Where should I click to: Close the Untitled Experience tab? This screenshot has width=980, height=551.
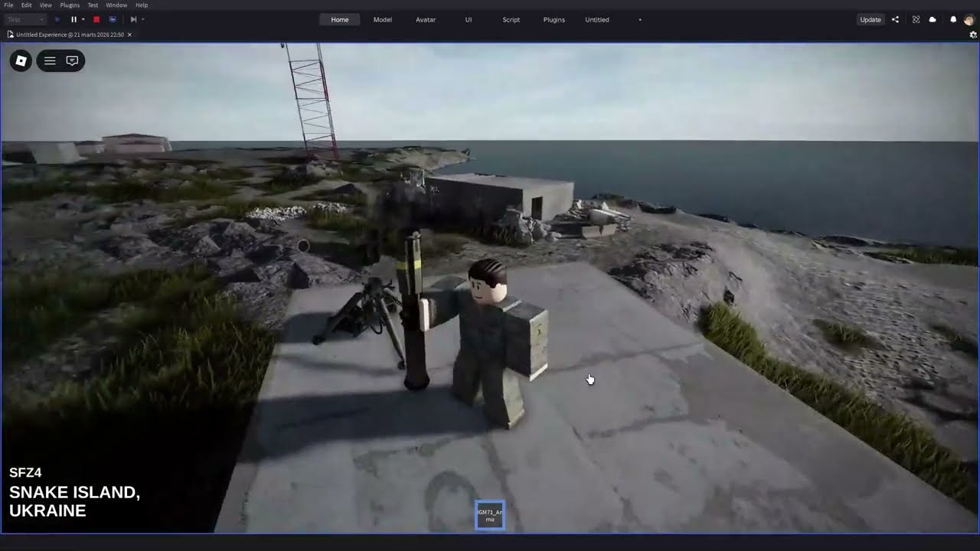pos(129,34)
